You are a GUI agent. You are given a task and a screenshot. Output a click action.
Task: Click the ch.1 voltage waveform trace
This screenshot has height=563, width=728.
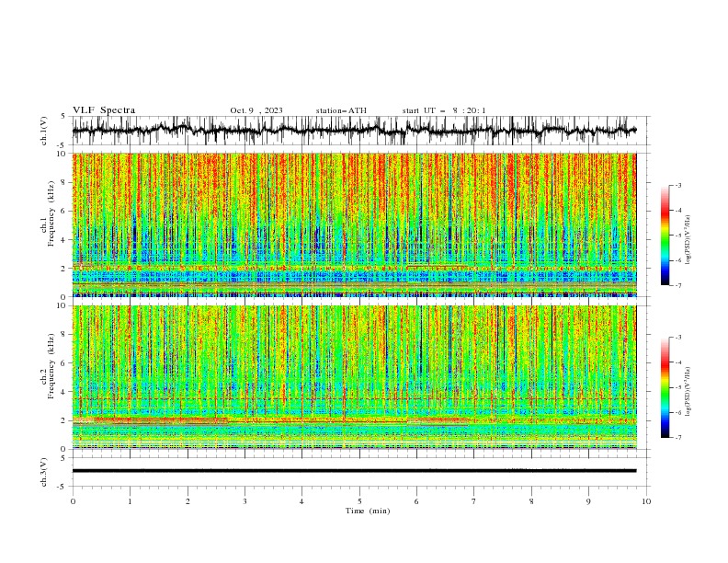pos(354,130)
